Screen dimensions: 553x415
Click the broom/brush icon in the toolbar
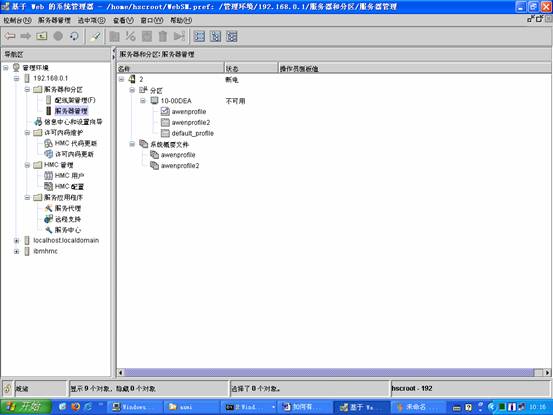95,36
